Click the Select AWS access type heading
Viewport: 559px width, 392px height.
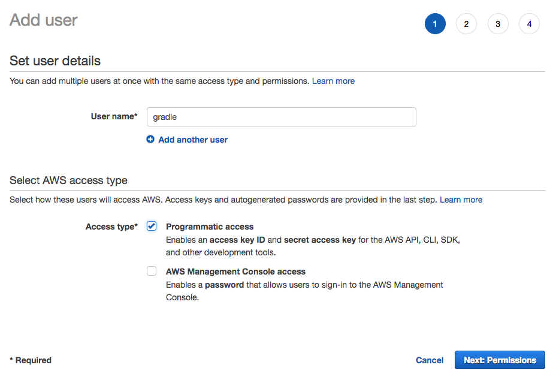point(68,180)
